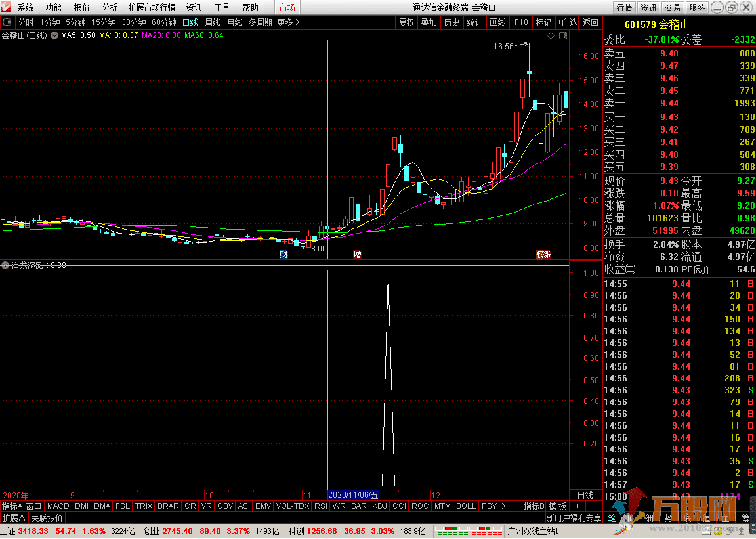Toggle the 复权 price adjustment option
This screenshot has width=756, height=539.
407,22
